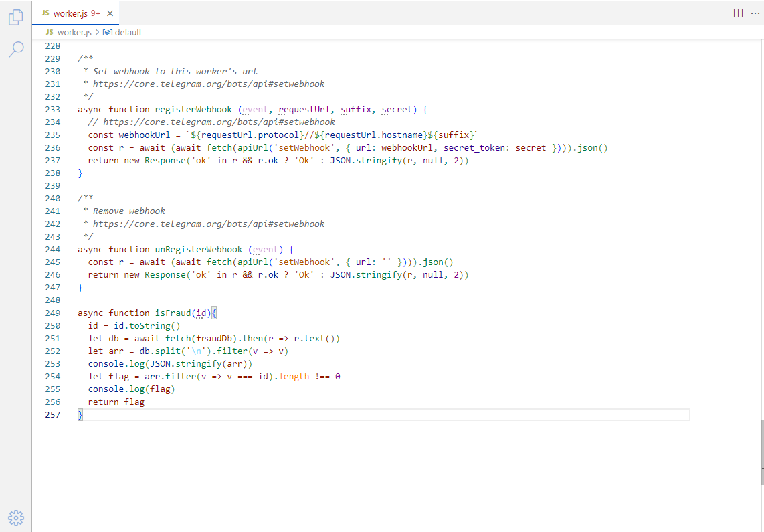This screenshot has width=764, height=532.
Task: Click the vertical scrollbar thumb
Action: pos(761,452)
